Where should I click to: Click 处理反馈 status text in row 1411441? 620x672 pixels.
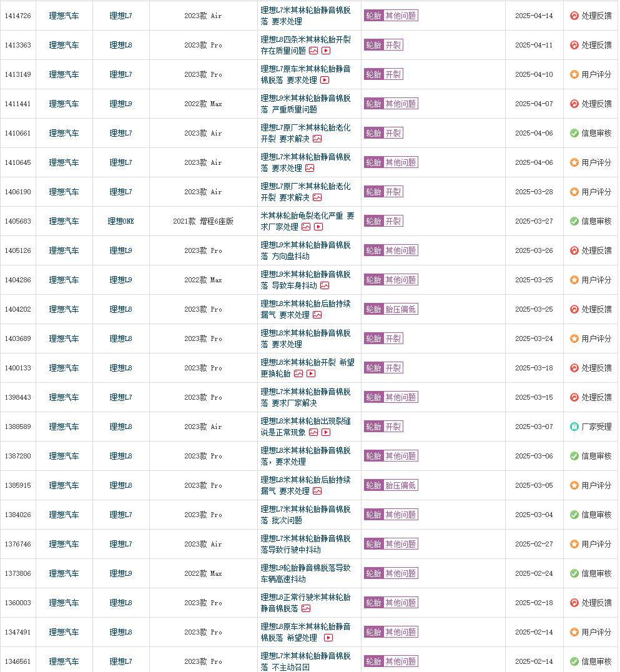596,104
